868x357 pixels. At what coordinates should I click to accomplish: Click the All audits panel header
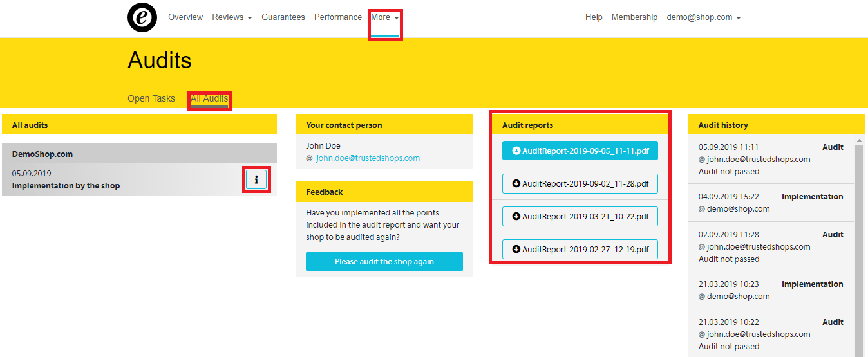139,125
